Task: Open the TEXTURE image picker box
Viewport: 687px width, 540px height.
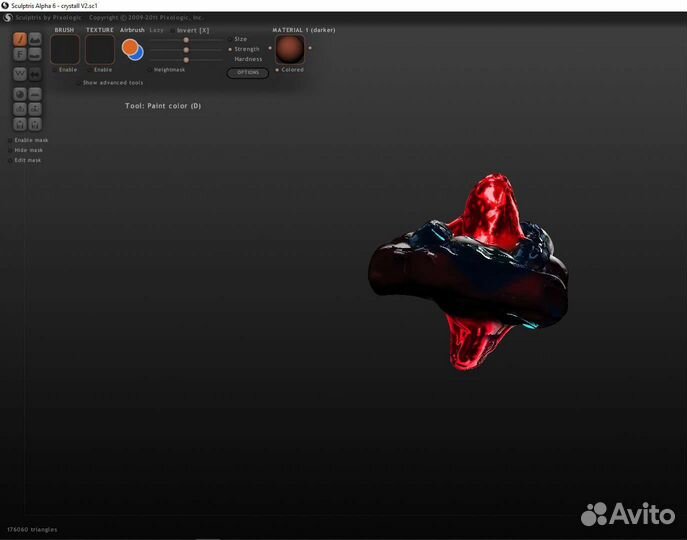Action: (99, 50)
